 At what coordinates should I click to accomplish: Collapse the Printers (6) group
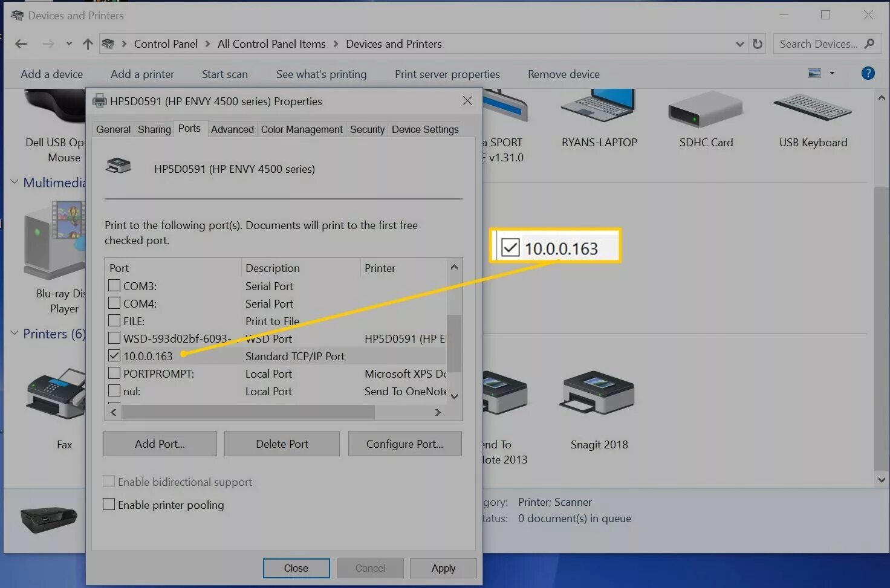15,333
